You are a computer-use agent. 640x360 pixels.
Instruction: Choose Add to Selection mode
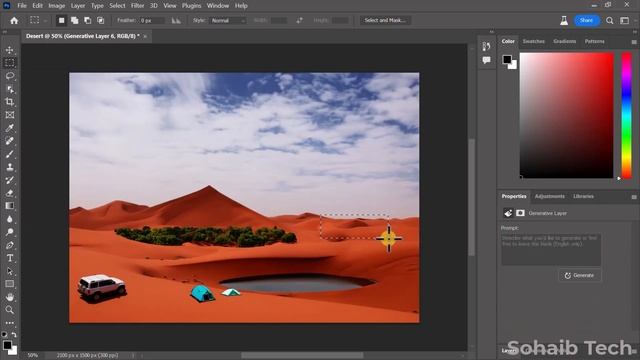[74, 20]
